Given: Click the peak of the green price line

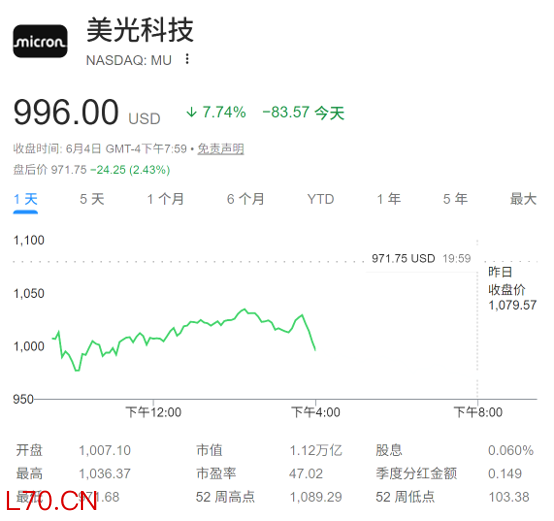Looking at the screenshot, I should coord(244,309).
